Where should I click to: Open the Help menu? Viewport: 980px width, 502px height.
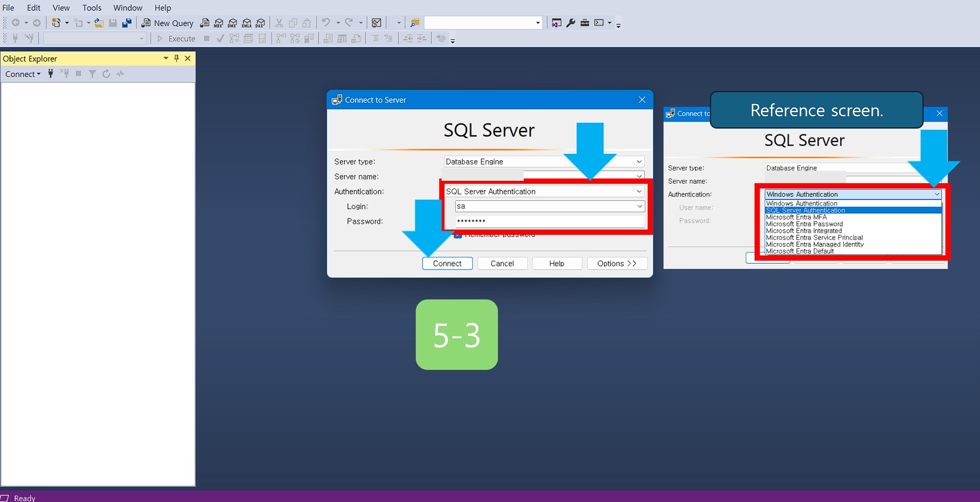pos(163,8)
